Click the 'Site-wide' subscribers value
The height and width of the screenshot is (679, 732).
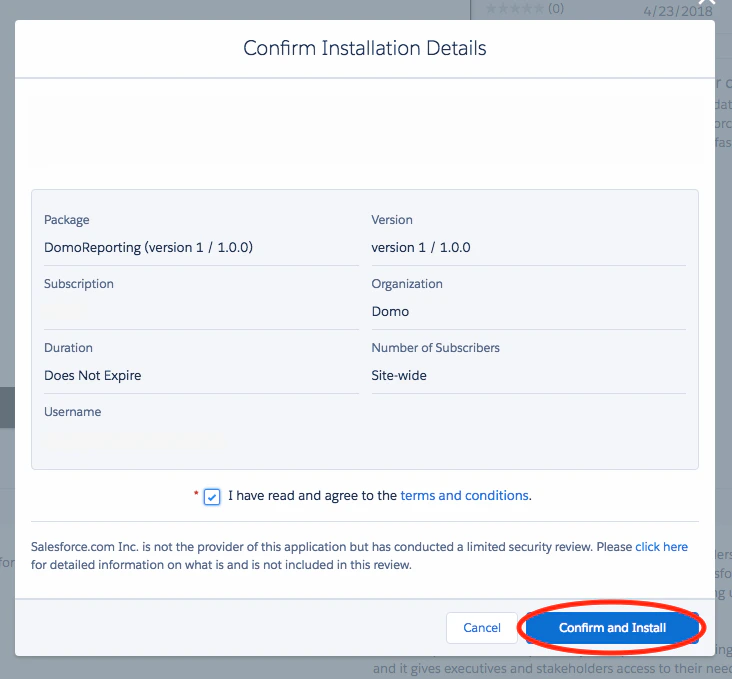click(399, 375)
